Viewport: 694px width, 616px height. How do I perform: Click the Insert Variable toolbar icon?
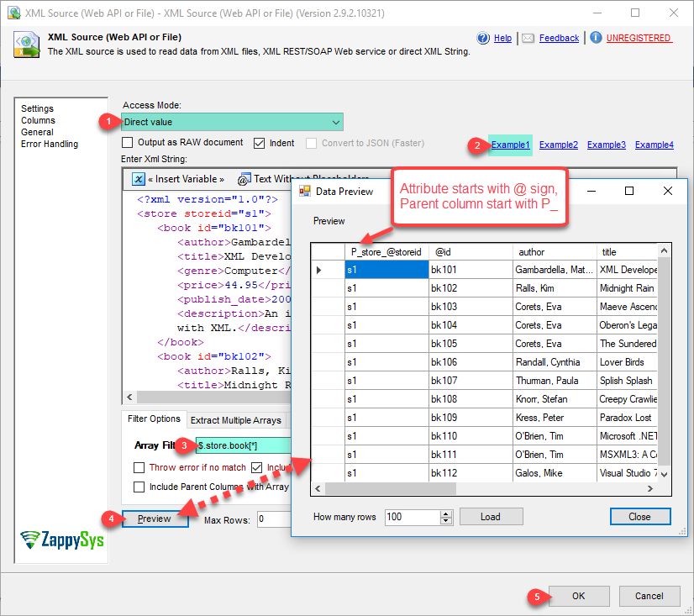139,178
